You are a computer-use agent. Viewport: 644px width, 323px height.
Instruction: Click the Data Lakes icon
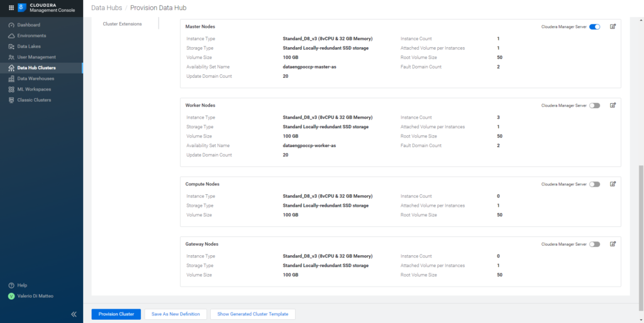[11, 47]
